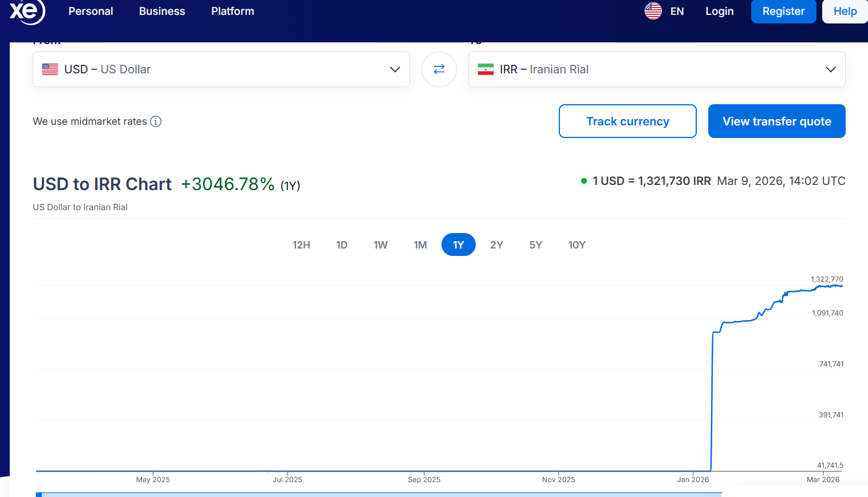Open the Business menu
This screenshot has width=868, height=497.
click(x=162, y=11)
